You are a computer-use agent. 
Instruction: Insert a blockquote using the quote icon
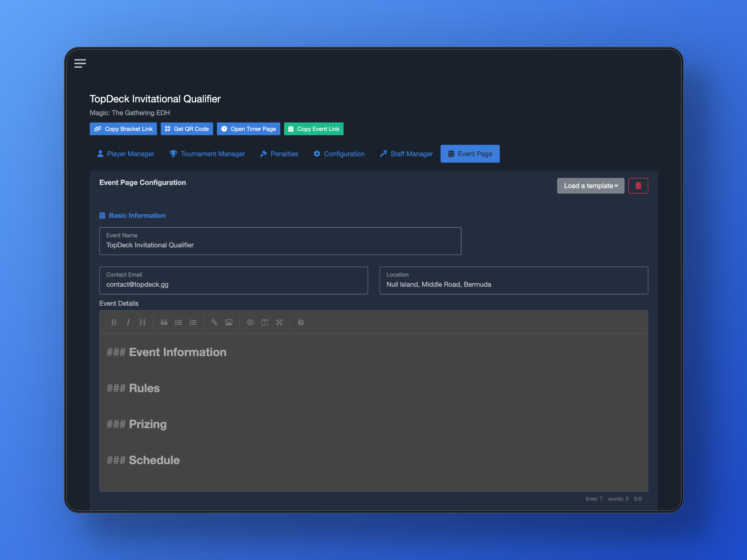tap(164, 322)
